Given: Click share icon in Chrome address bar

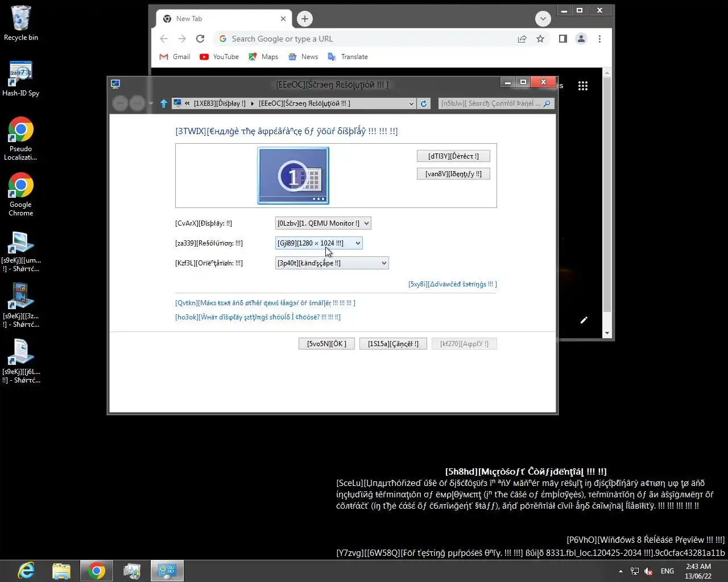Looking at the screenshot, I should click(x=522, y=39).
